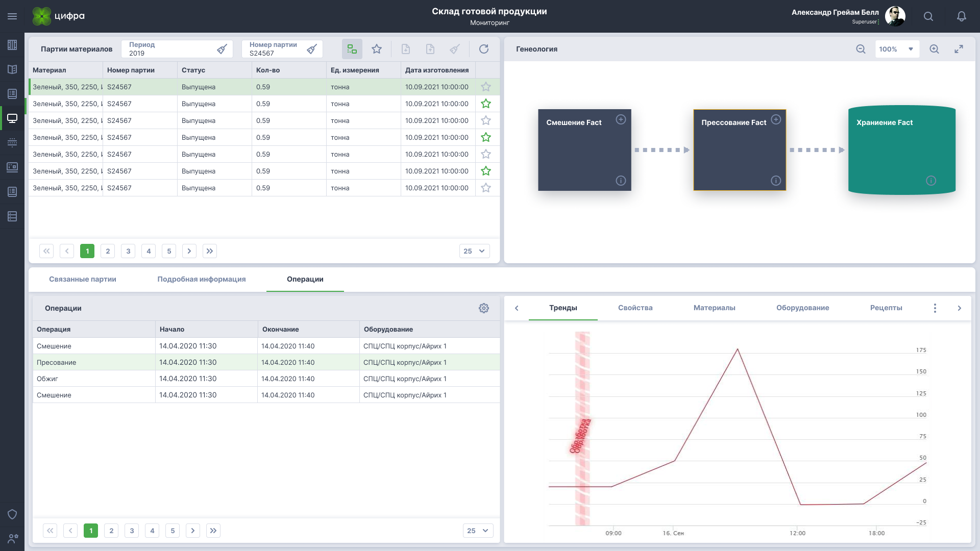Click the user avatar photo

point(895,16)
